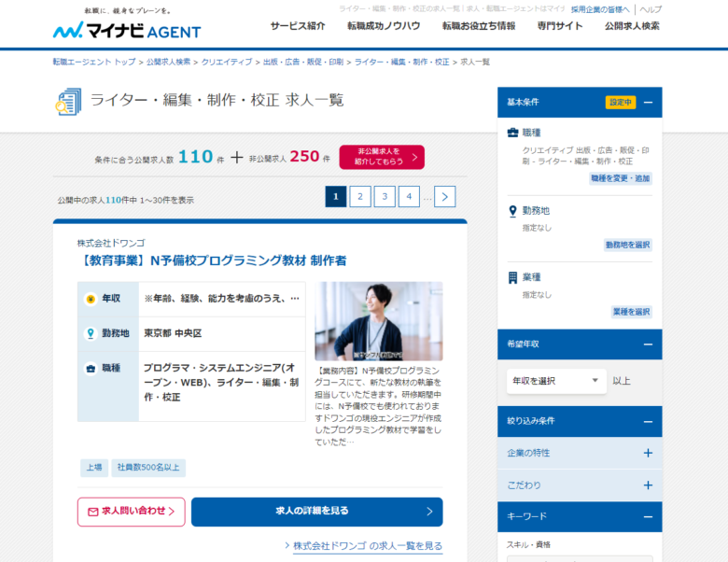Collapse the キーワード section
The height and width of the screenshot is (562, 728).
coord(648,516)
